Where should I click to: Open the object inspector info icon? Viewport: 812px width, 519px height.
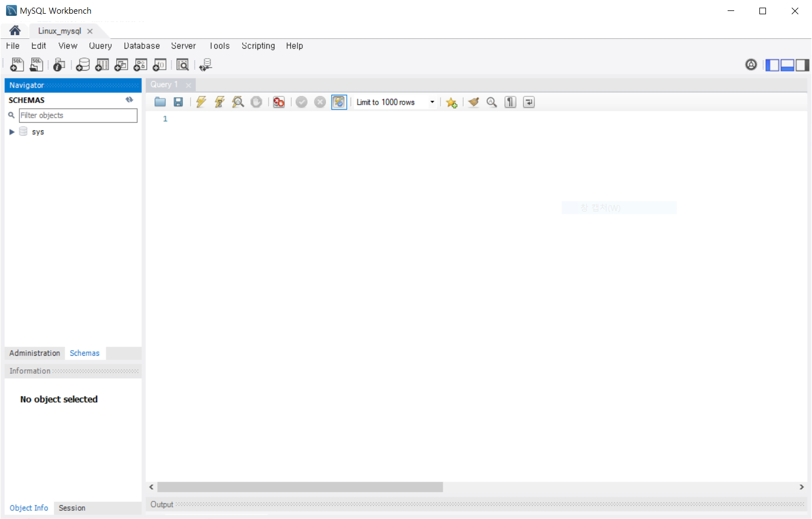pyautogui.click(x=59, y=65)
